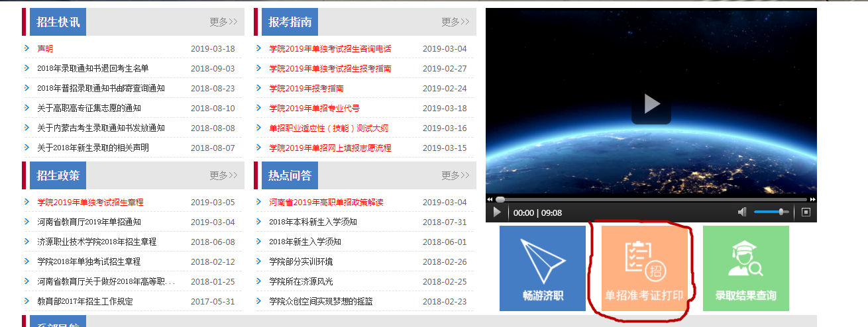Select the 报考指南 section header
This screenshot has height=327, width=868.
290,22
